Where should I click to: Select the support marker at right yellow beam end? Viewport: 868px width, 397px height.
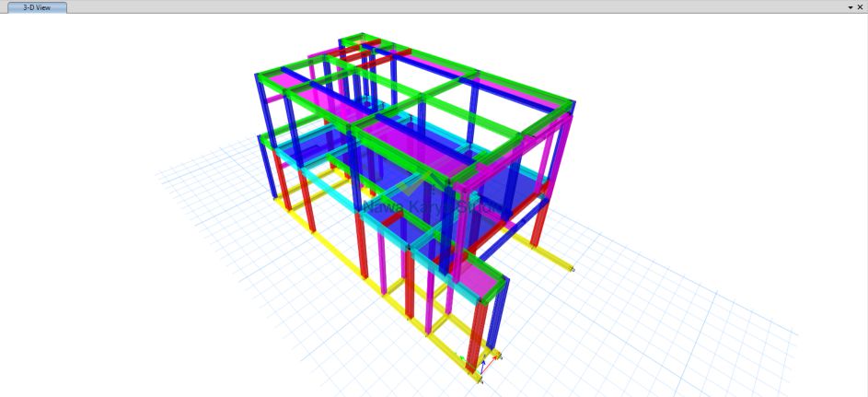pyautogui.click(x=573, y=269)
